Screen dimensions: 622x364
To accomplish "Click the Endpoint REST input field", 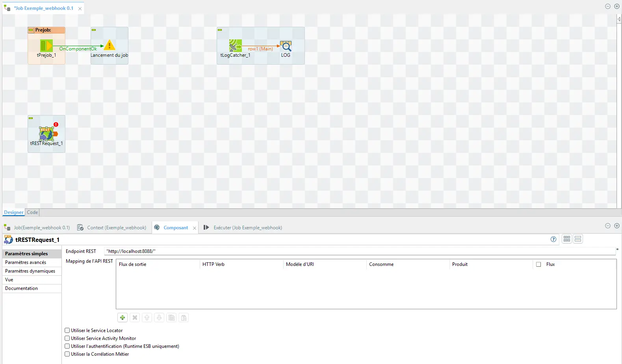I will coord(355,251).
